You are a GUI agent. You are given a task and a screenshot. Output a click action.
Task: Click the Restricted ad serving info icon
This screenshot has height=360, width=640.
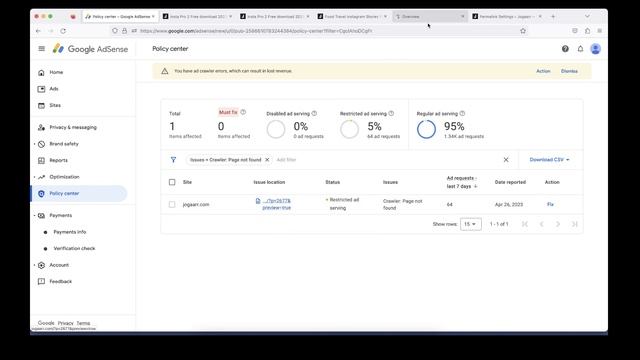[391, 113]
